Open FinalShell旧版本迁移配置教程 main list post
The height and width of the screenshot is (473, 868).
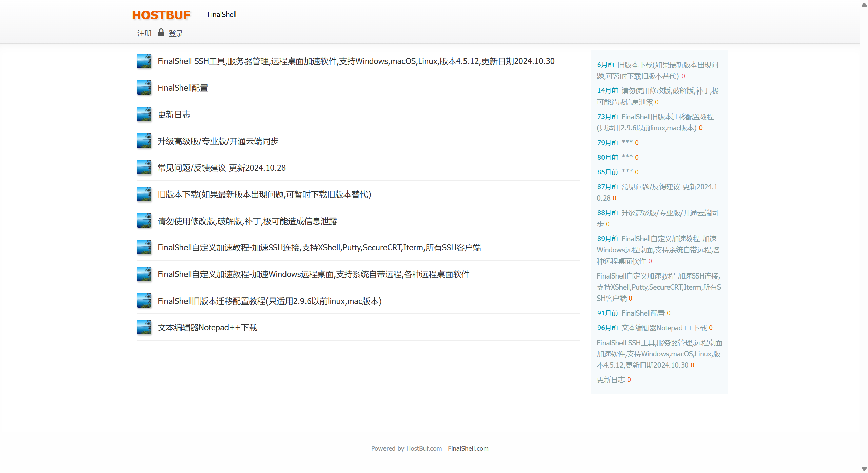pos(270,301)
